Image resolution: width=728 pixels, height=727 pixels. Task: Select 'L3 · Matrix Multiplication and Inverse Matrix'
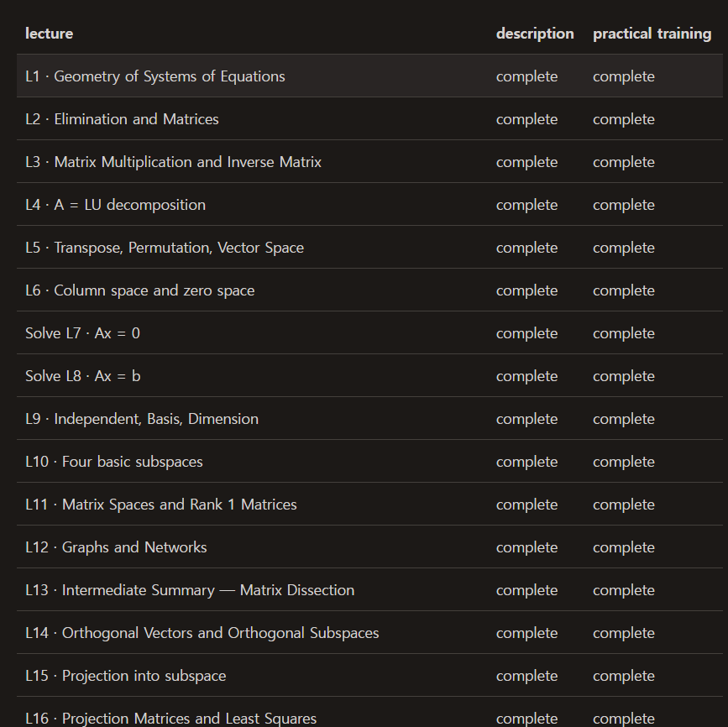173,161
